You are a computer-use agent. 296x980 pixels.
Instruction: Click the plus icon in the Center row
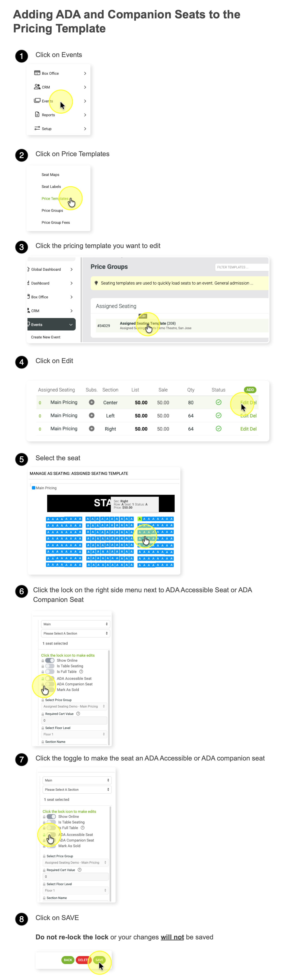pyautogui.click(x=92, y=402)
